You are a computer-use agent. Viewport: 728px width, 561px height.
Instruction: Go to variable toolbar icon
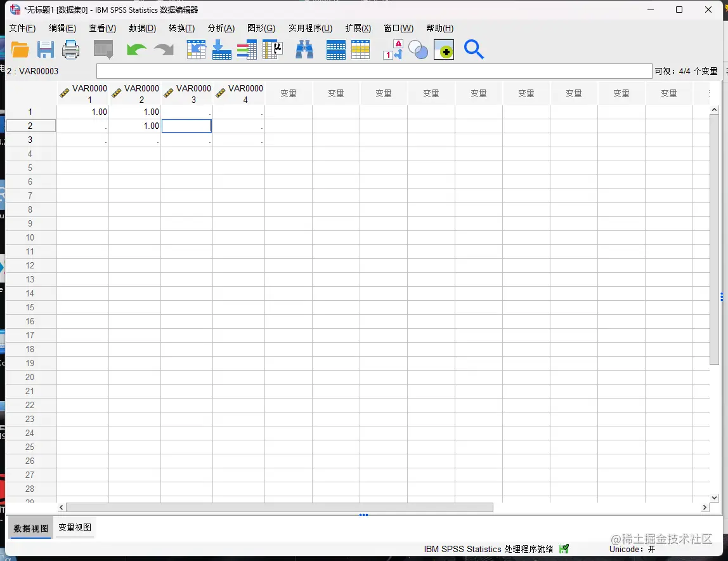(221, 49)
